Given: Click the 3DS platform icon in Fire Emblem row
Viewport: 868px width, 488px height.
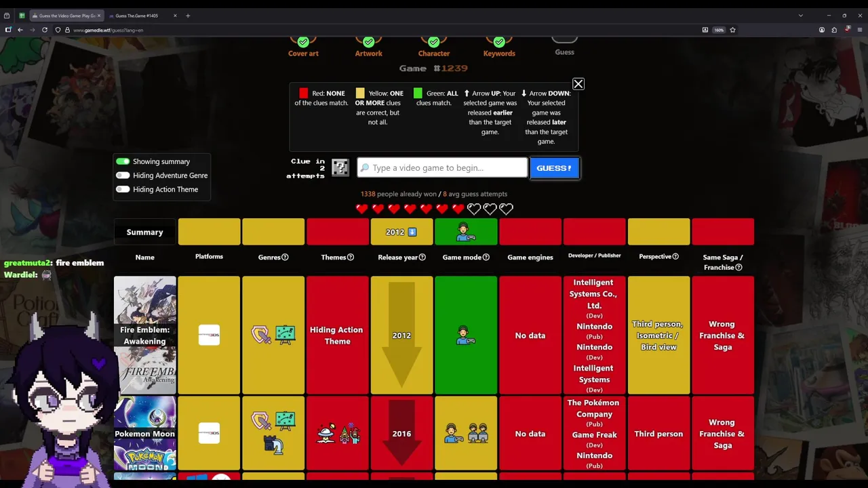Looking at the screenshot, I should click(209, 335).
